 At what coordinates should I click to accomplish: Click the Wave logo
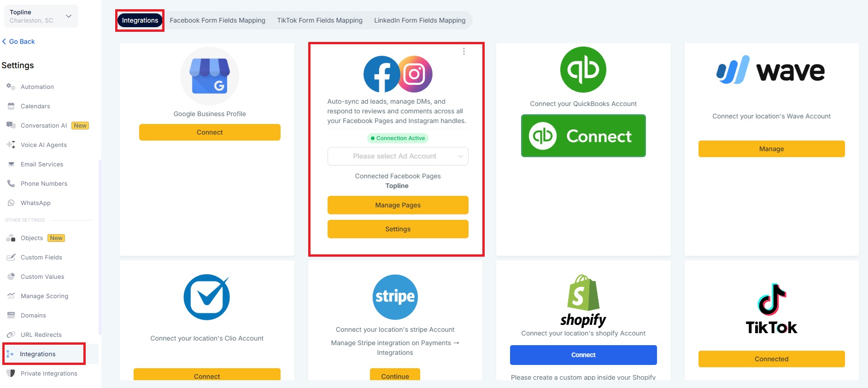[x=771, y=71]
